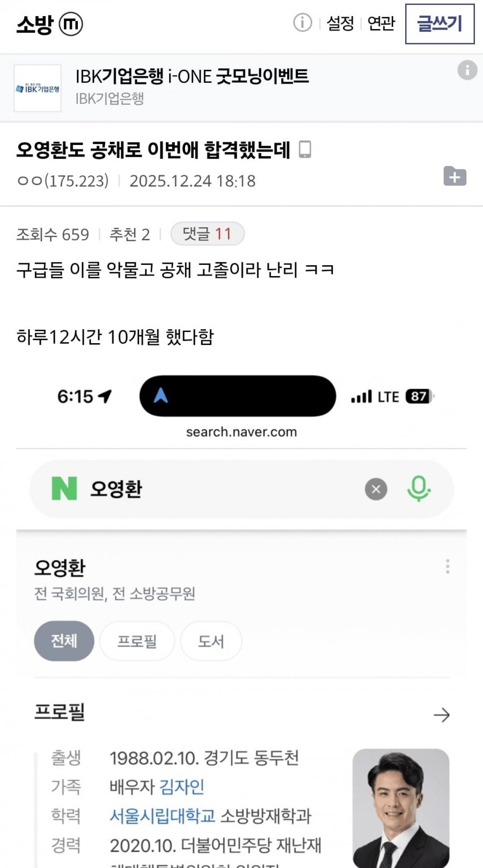The image size is (483, 868).
Task: Click the ad info icon
Action: (467, 70)
